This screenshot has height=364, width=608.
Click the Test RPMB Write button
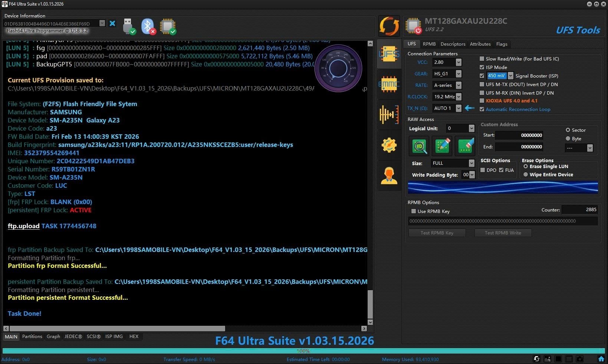pyautogui.click(x=503, y=233)
